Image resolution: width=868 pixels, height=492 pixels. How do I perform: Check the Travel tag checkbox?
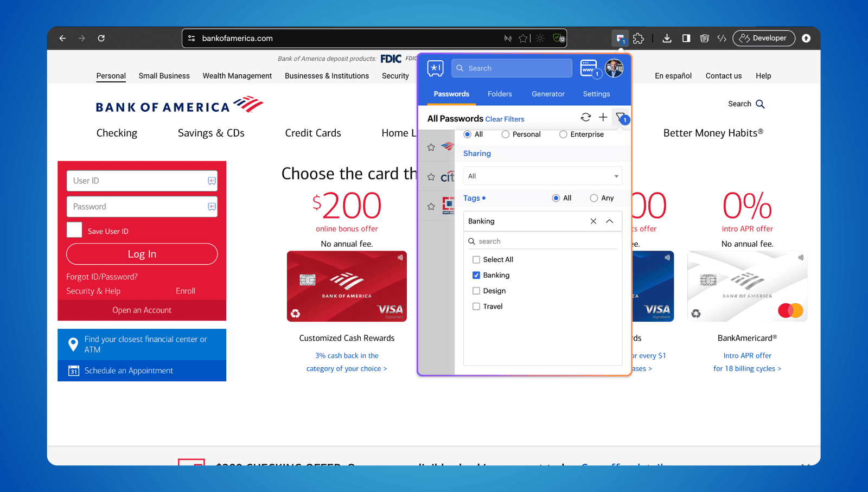476,306
